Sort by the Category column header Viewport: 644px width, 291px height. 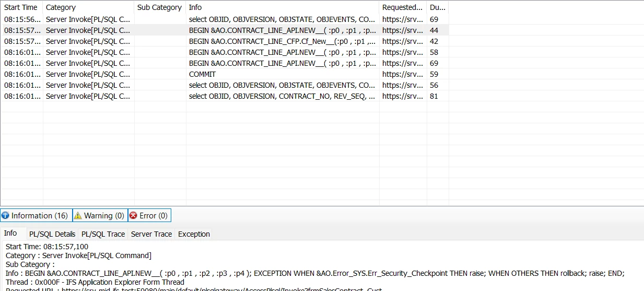point(89,7)
